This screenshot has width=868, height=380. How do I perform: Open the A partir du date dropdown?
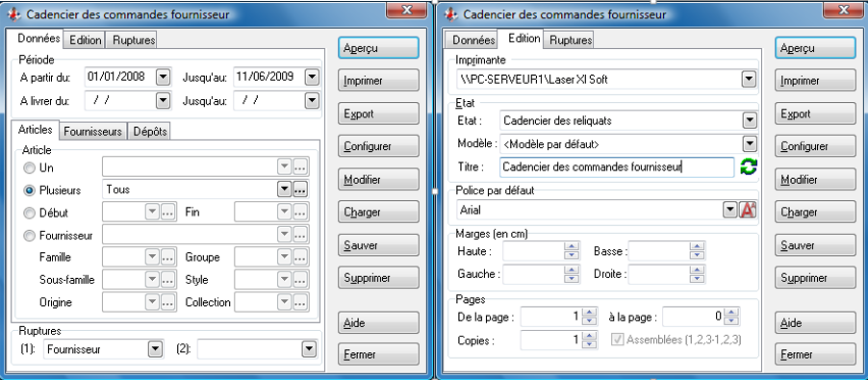coord(163,77)
